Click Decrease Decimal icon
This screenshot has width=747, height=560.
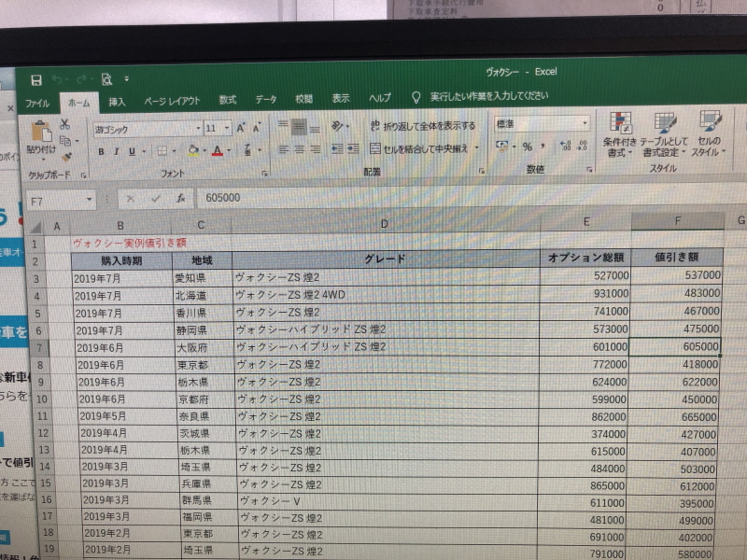point(582,146)
